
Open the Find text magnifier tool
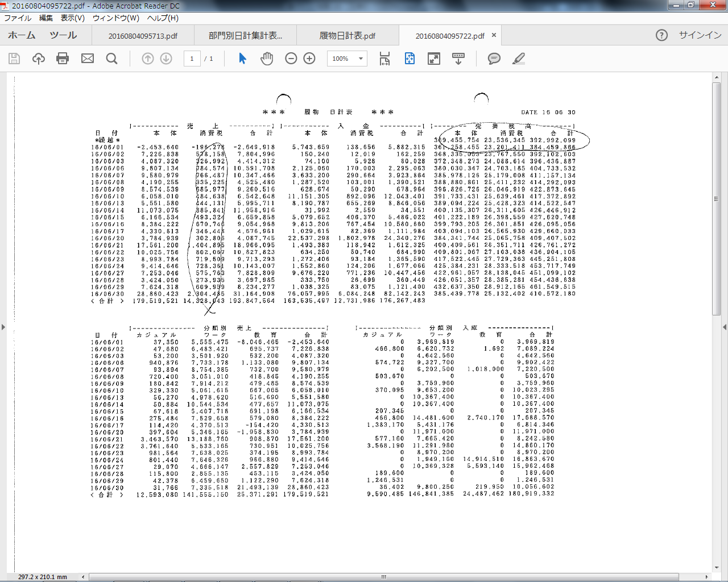click(x=112, y=59)
